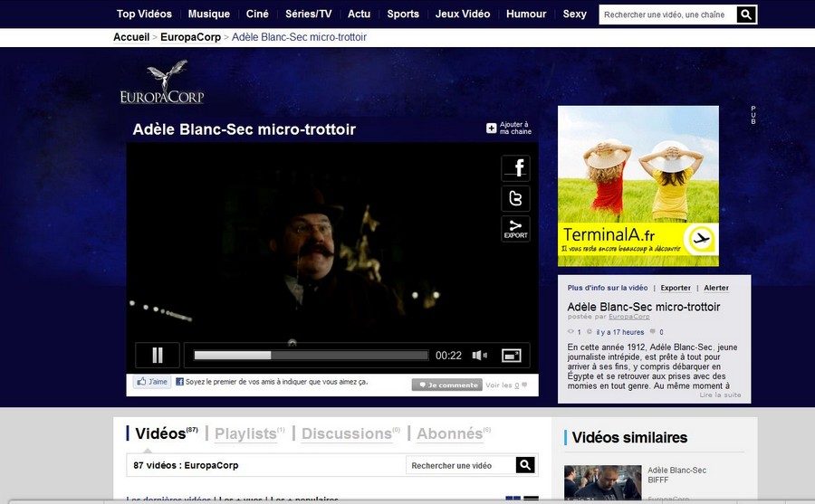Mute the video player volume
Image resolution: width=815 pixels, height=504 pixels.
pyautogui.click(x=479, y=356)
